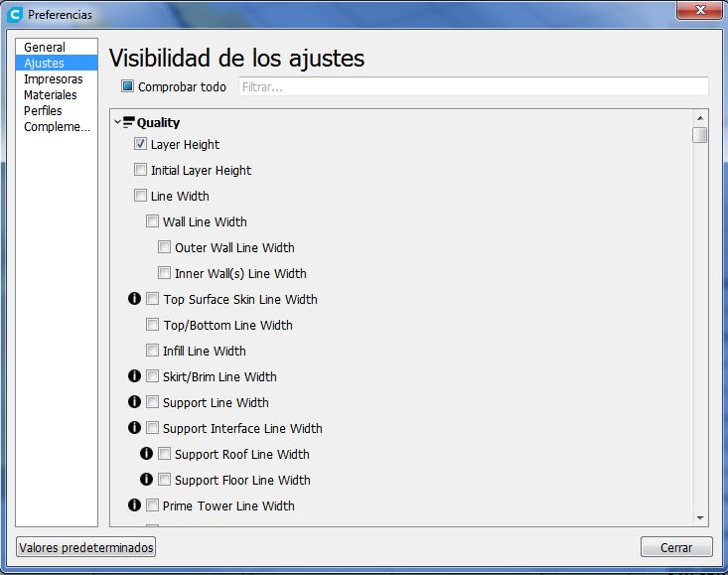This screenshot has width=728, height=575.
Task: Tick the Wall Line Width checkbox
Action: coord(152,220)
